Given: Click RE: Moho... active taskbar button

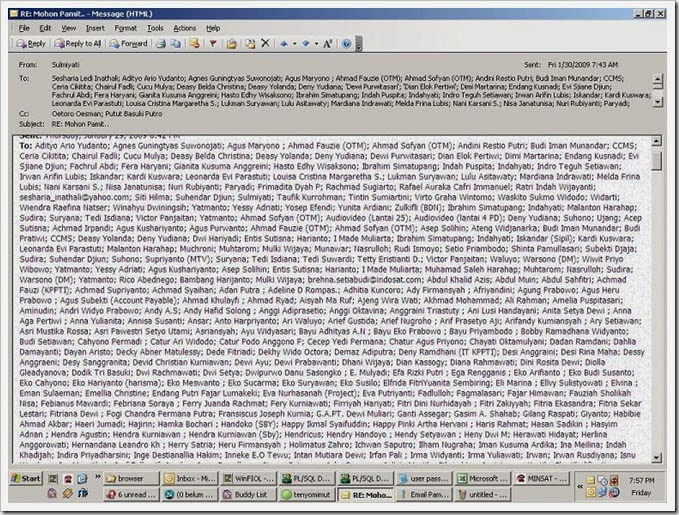Looking at the screenshot, I should point(366,494).
